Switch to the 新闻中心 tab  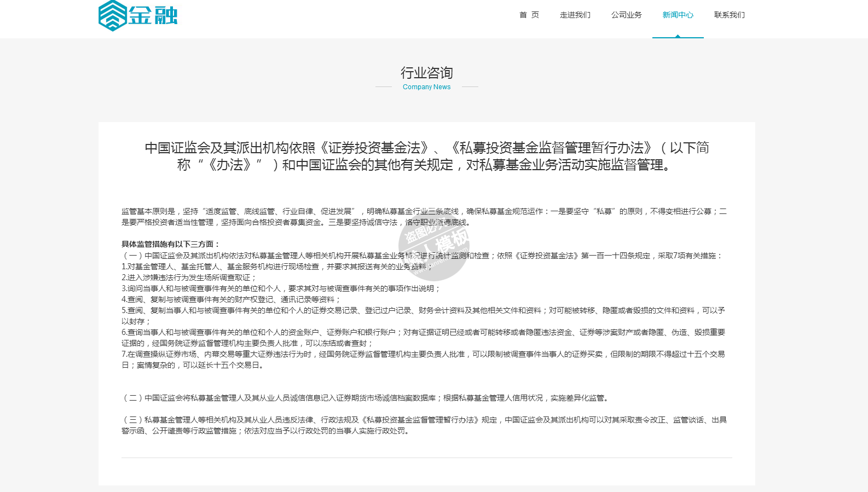(x=678, y=15)
